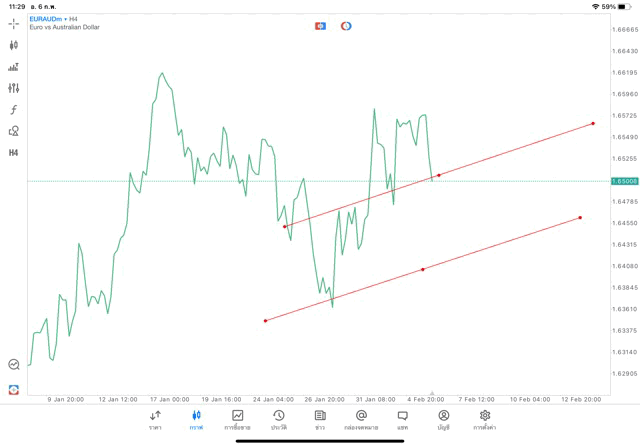The height and width of the screenshot is (447, 640).
Task: Switch to the ราคา (Quotes) tab
Action: pyautogui.click(x=155, y=420)
